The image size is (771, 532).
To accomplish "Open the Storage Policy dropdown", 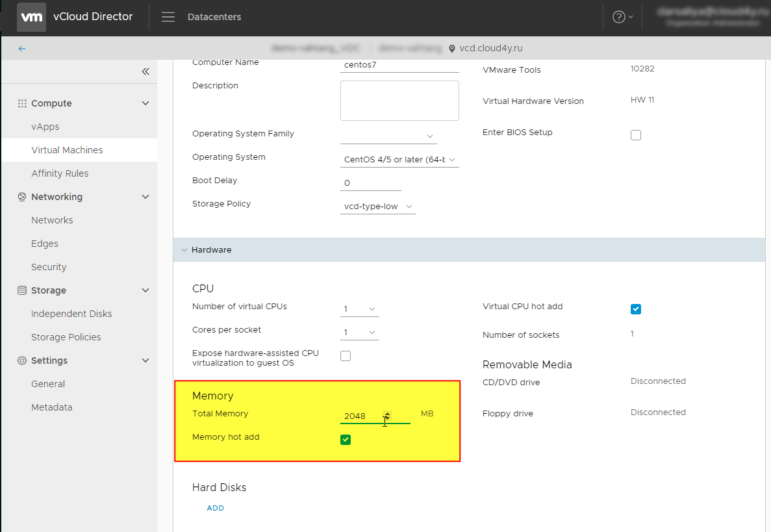I will click(378, 207).
